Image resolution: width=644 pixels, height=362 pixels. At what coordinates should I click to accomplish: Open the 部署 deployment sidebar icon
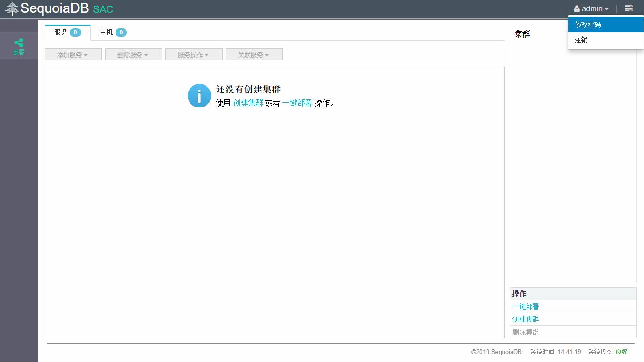pyautogui.click(x=18, y=46)
